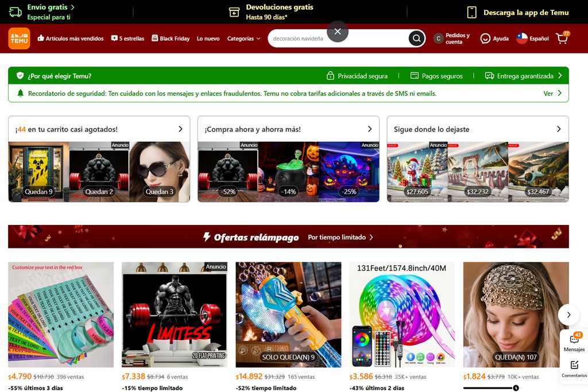Expand the Categorías dropdown

click(243, 38)
